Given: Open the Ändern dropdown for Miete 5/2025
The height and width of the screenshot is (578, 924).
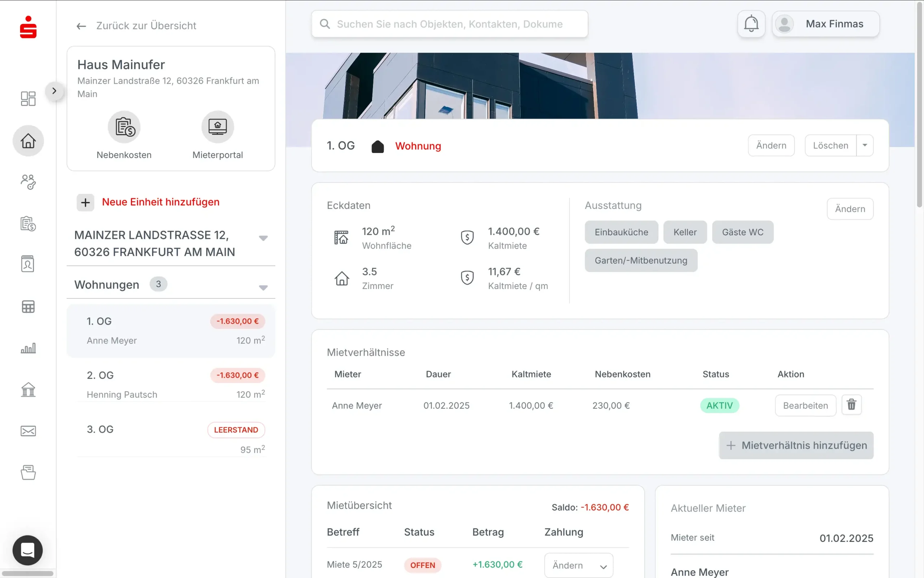Looking at the screenshot, I should 578,565.
